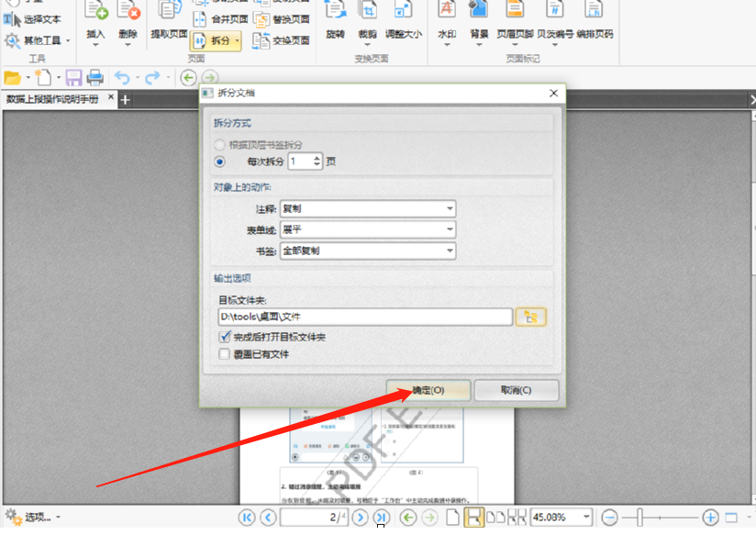Open the 选项 (Options) menu
The width and height of the screenshot is (756, 535).
coord(32,518)
